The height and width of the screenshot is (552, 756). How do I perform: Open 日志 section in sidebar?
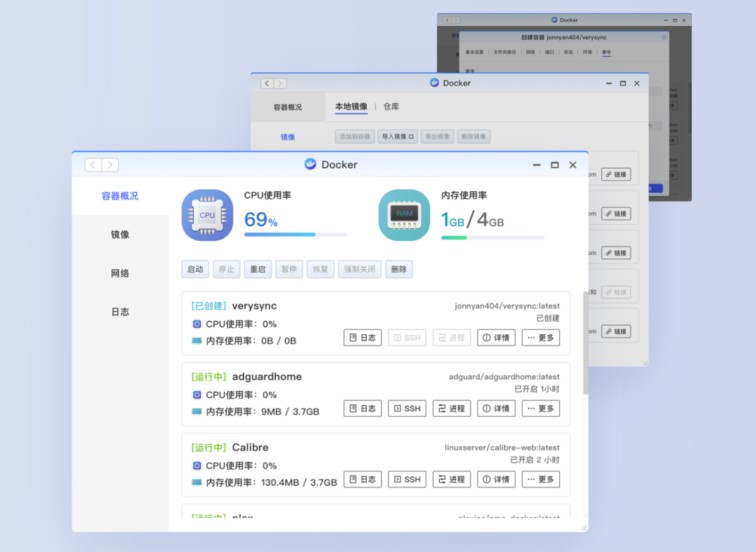(120, 312)
